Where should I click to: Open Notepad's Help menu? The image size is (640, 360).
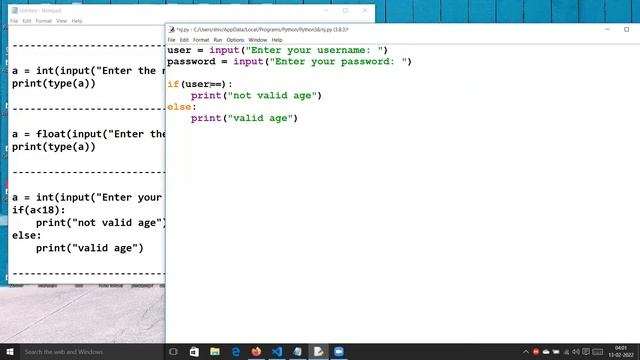coord(77,21)
